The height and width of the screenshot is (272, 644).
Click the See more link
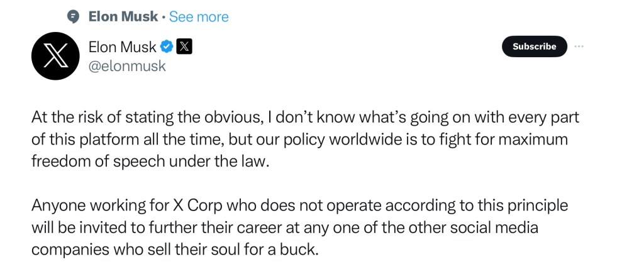click(199, 17)
